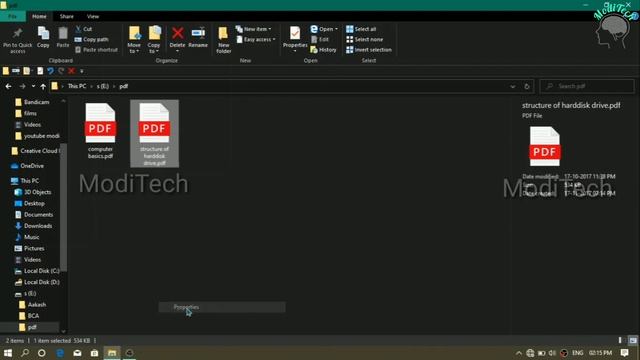This screenshot has width=640, height=360.
Task: Open recent locations dropdown arrow
Action: point(33,87)
